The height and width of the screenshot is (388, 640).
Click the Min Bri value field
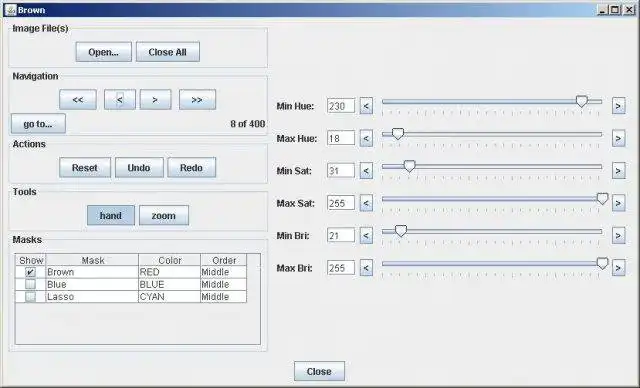[x=341, y=235]
